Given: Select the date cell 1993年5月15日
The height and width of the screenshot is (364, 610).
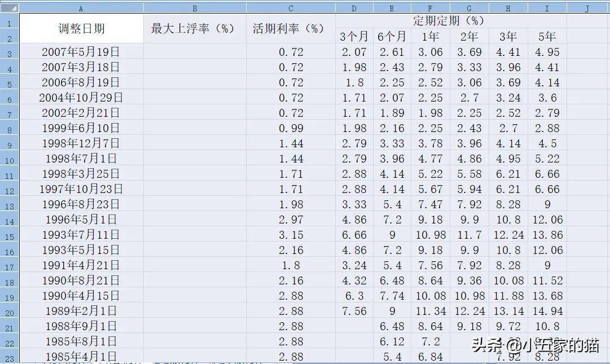Looking at the screenshot, I should coord(81,249).
